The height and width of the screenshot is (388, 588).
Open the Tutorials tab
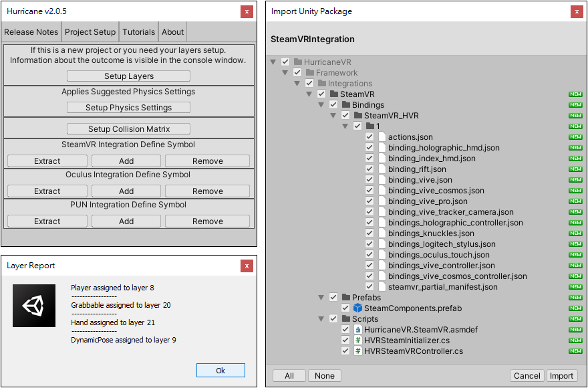(139, 32)
